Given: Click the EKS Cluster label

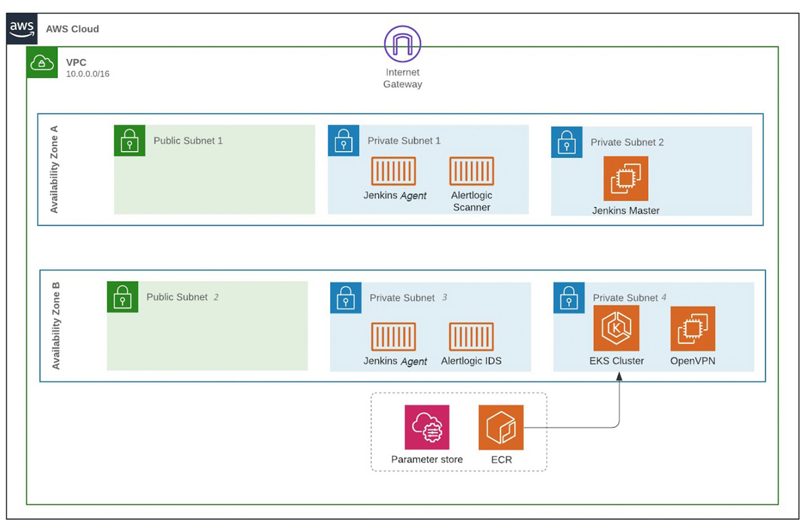Looking at the screenshot, I should pyautogui.click(x=616, y=361).
